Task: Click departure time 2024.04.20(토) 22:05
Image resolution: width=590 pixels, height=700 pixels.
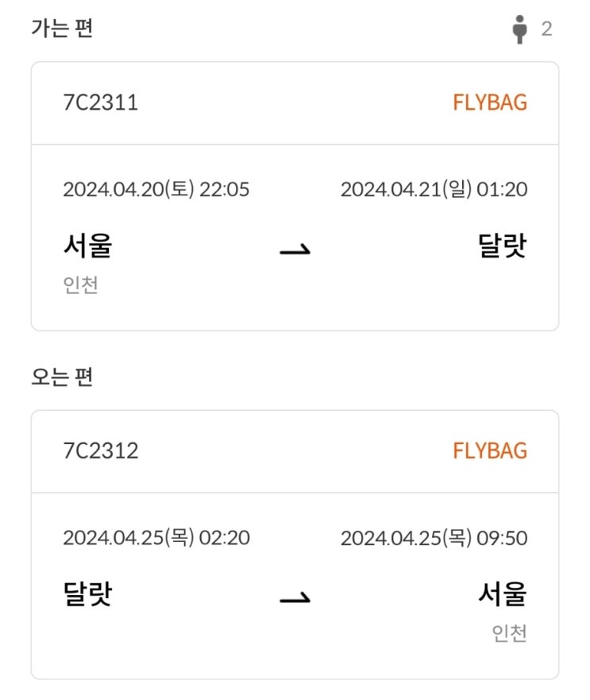Action: 156,189
